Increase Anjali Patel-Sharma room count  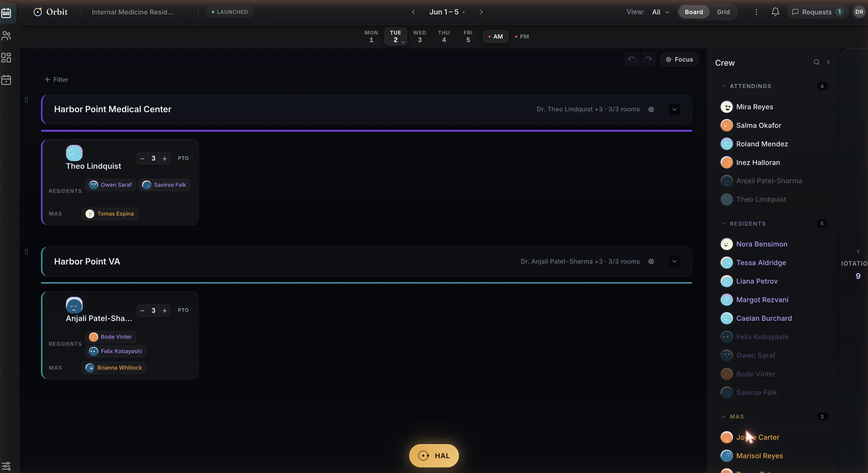(x=165, y=310)
